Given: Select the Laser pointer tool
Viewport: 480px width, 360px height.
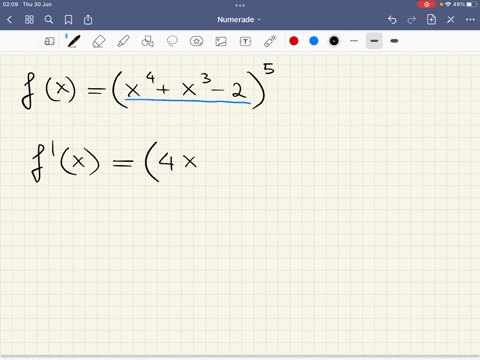Looking at the screenshot, I should (270, 41).
